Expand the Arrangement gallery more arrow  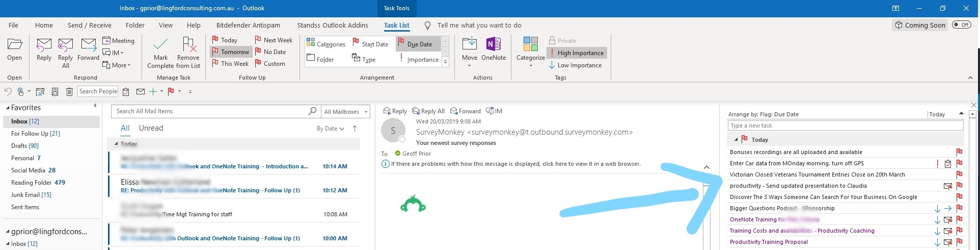tap(445, 62)
